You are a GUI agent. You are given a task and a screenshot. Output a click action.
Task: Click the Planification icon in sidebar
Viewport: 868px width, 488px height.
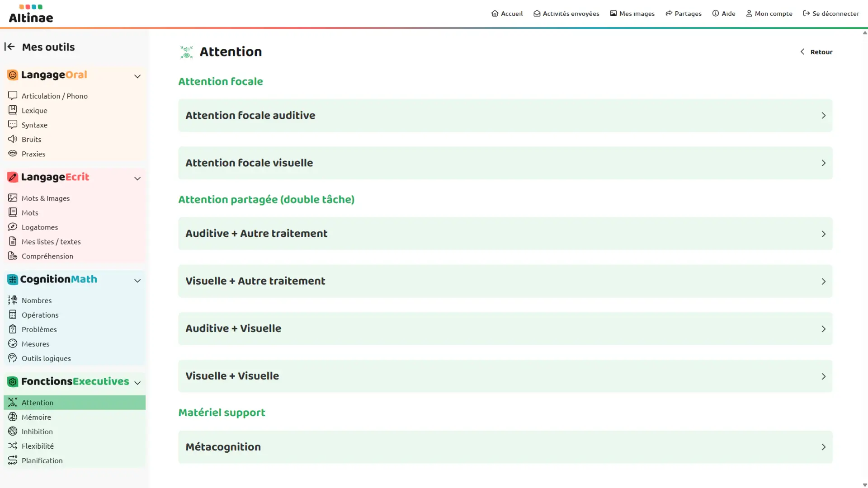coord(13,460)
